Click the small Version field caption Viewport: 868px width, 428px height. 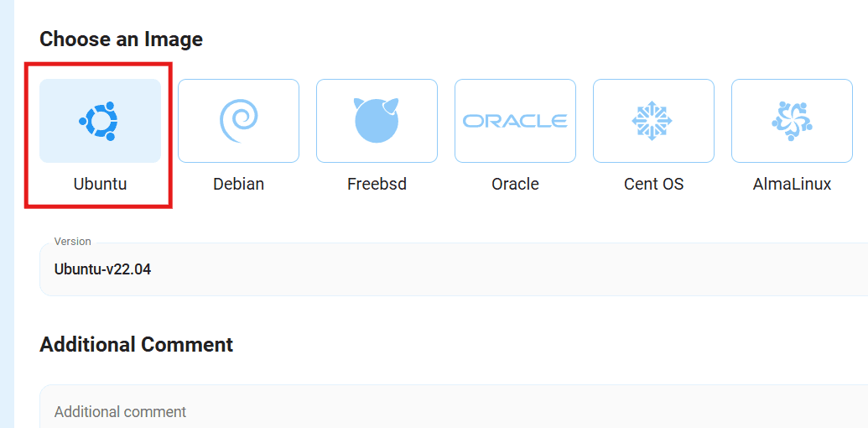[x=72, y=242]
